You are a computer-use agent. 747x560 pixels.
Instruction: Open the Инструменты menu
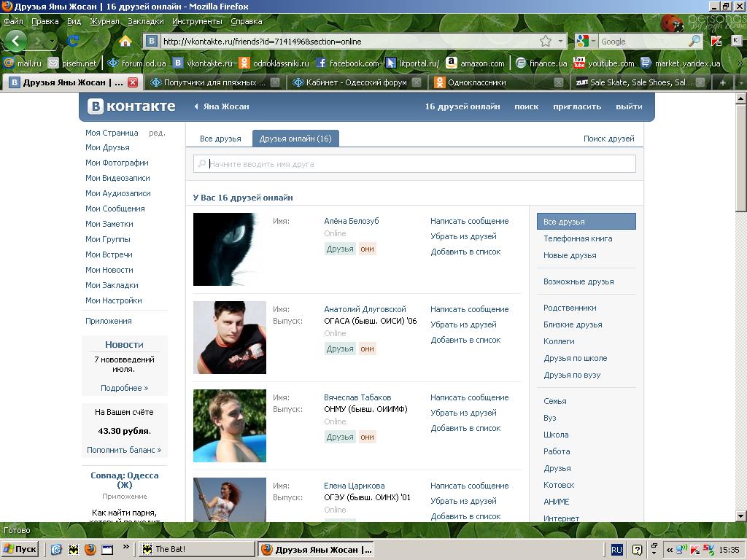pos(197,21)
